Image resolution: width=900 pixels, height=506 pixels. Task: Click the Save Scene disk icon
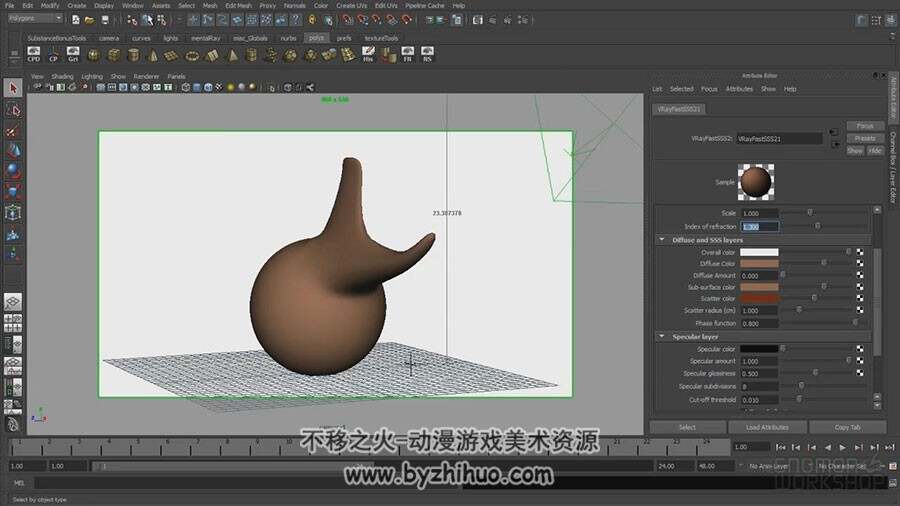(x=104, y=20)
